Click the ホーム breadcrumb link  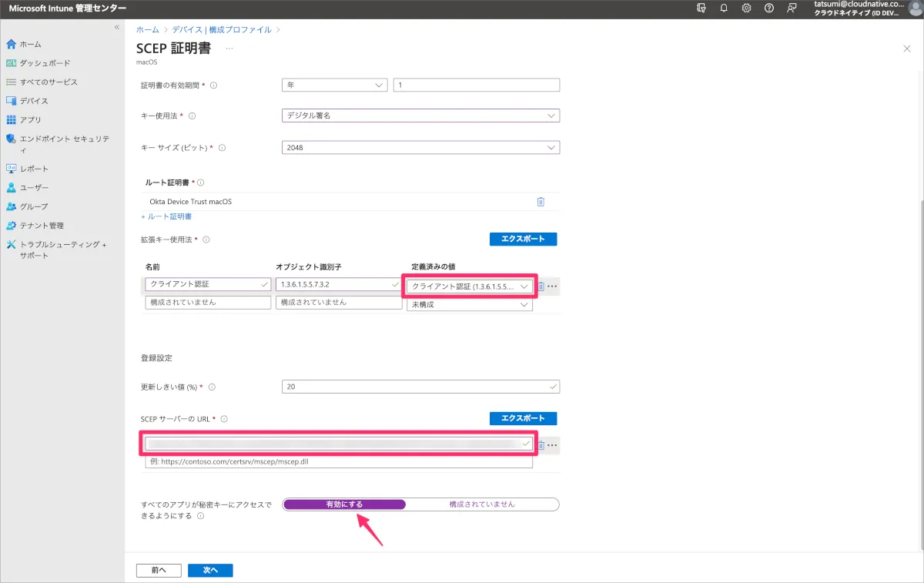tap(148, 29)
